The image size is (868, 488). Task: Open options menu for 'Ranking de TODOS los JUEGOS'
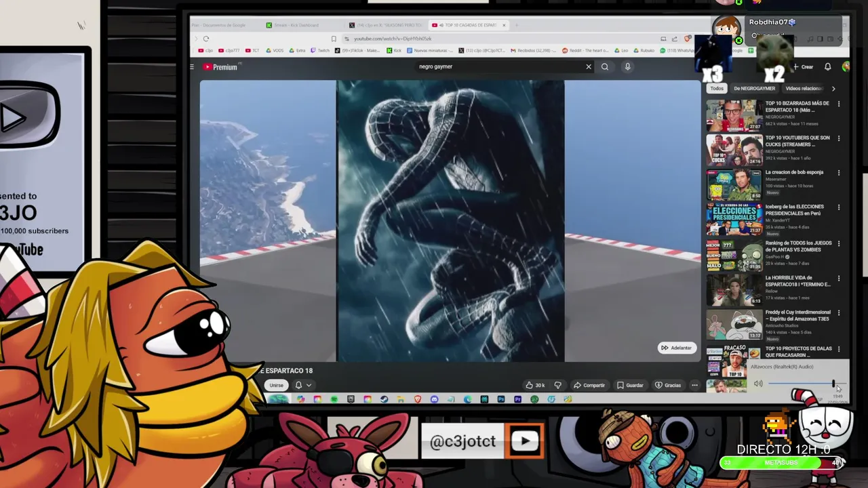click(x=839, y=243)
